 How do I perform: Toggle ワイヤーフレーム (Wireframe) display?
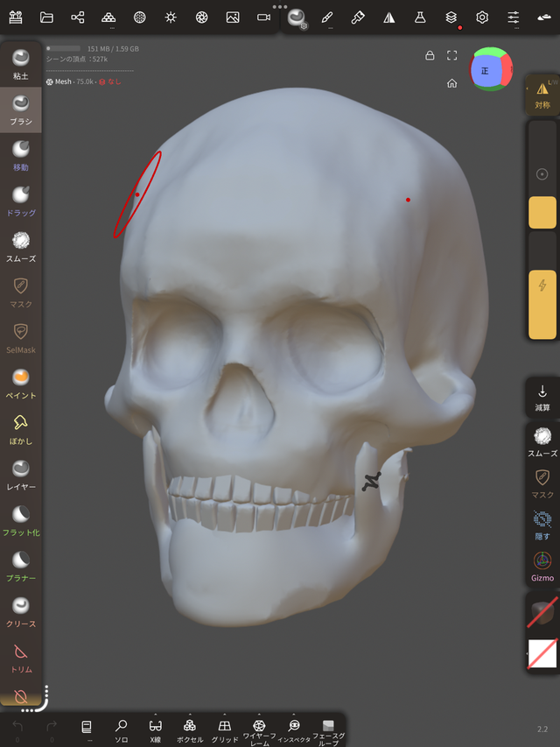pos(259,729)
